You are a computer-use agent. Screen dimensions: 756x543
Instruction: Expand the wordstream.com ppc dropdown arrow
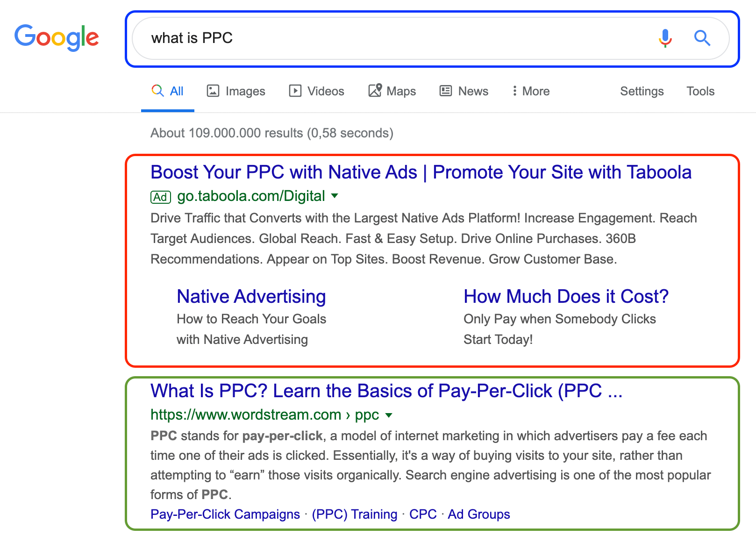(x=389, y=415)
